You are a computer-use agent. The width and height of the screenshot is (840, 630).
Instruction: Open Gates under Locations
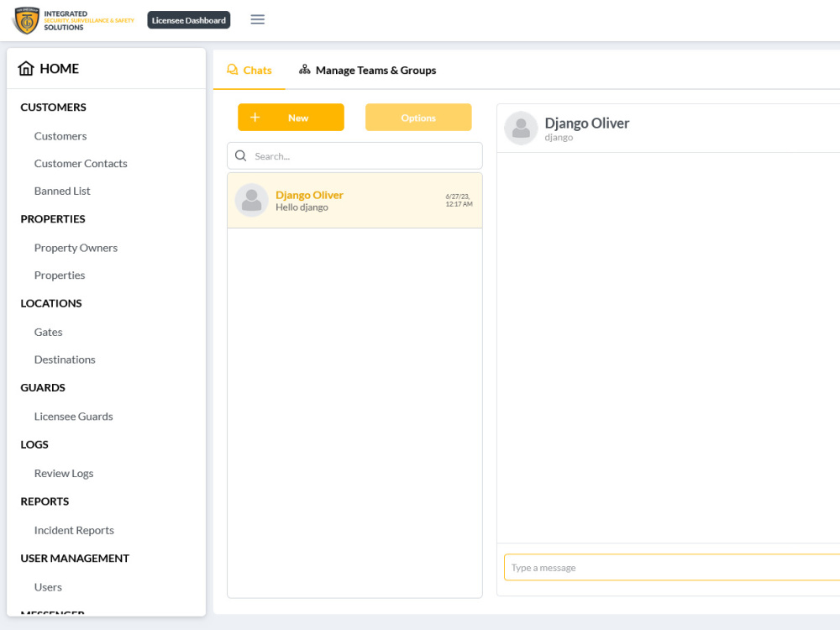(x=48, y=332)
